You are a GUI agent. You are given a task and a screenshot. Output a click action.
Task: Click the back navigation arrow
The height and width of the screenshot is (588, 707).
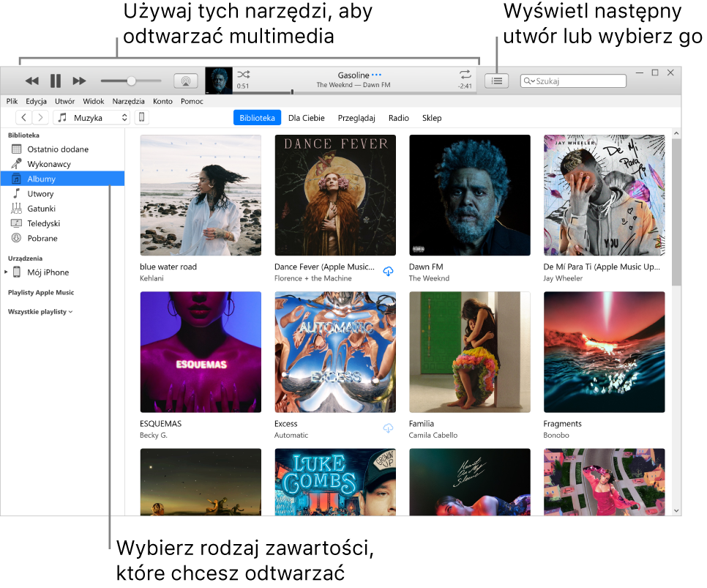[x=23, y=116]
